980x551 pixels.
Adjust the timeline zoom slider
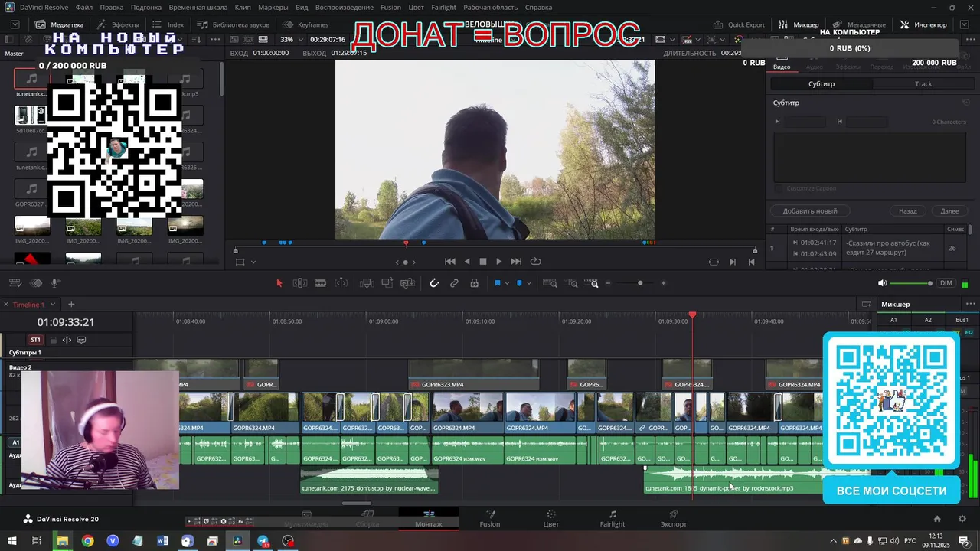(640, 283)
